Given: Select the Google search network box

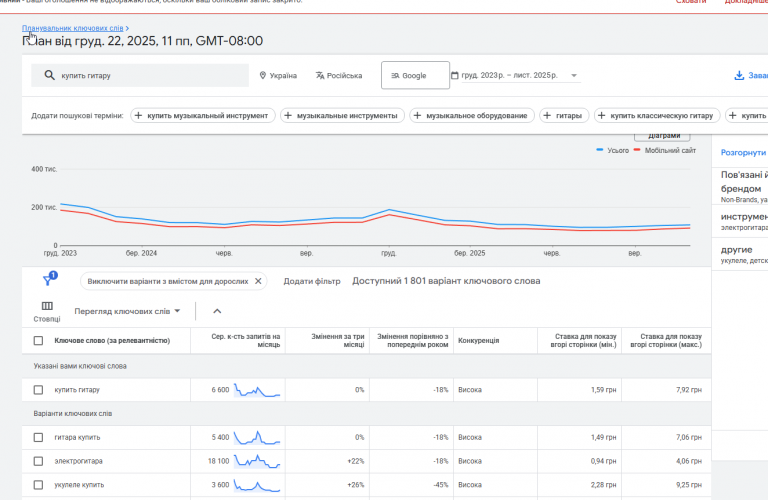Looking at the screenshot, I should pos(415,75).
